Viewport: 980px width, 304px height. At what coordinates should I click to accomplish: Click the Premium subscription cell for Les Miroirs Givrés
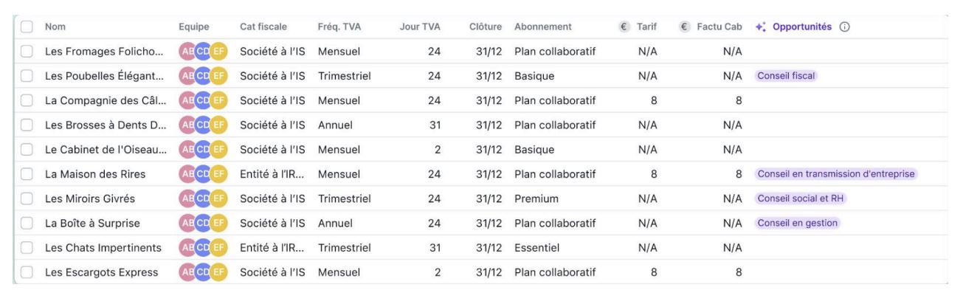(536, 198)
